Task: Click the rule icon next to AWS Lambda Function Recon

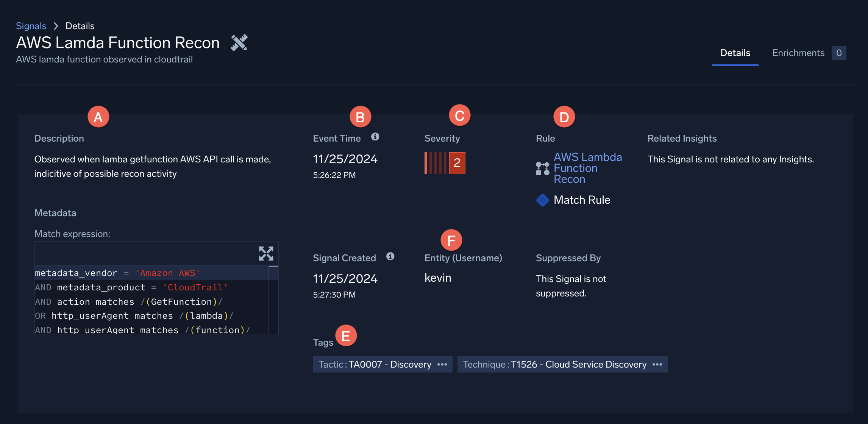Action: pyautogui.click(x=542, y=168)
